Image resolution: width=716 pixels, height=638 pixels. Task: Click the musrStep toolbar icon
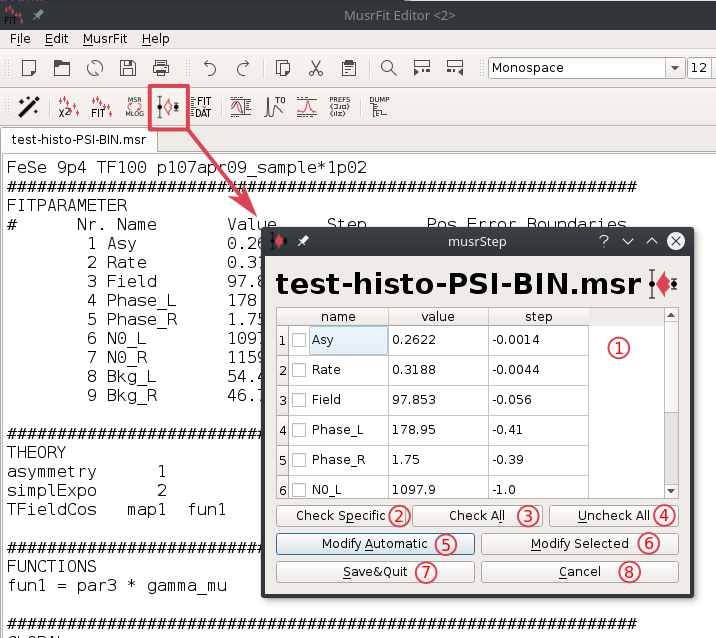click(x=168, y=106)
